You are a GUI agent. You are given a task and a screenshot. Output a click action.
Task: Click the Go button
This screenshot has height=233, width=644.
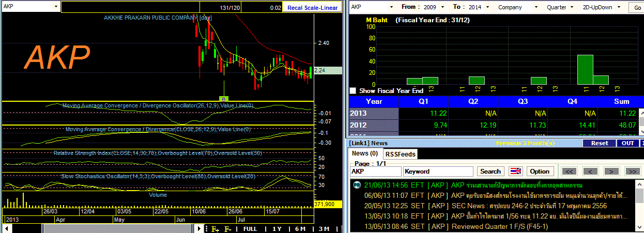pyautogui.click(x=636, y=8)
